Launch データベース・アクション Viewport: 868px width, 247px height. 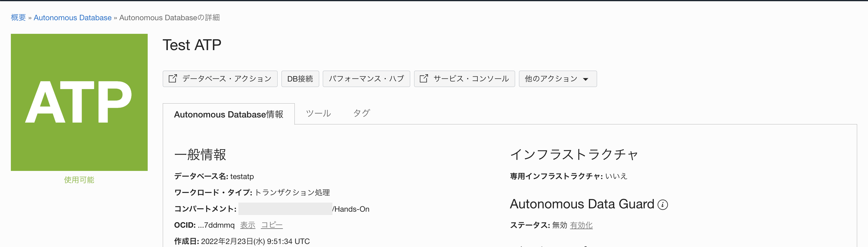tap(219, 79)
